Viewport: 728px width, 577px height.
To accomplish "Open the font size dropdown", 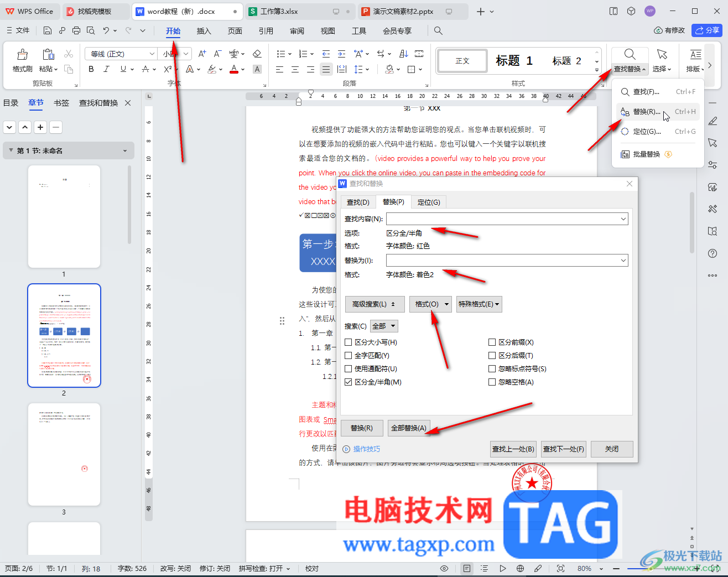I will pyautogui.click(x=186, y=54).
